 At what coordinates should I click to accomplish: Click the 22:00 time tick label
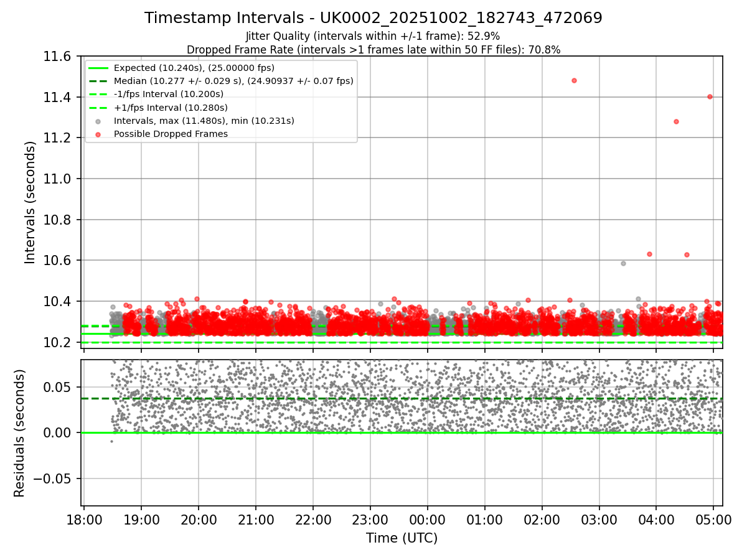[x=313, y=519]
